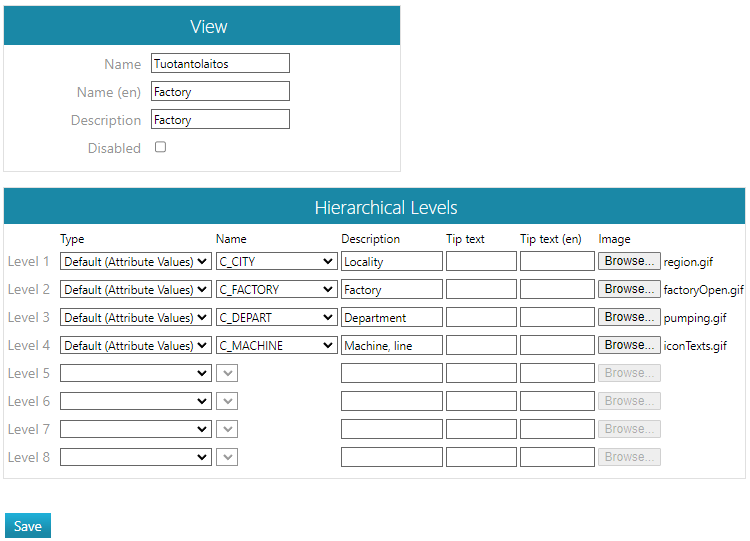Viewport: 750px width, 541px height.
Task: Browse for Level 2 factoryOpen.gif image
Action: click(629, 289)
